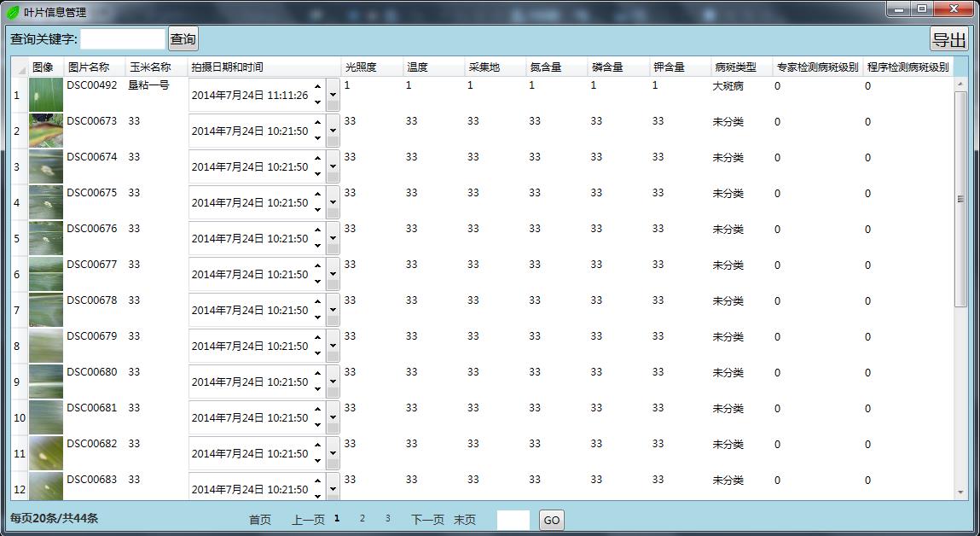Viewport: 980px width, 536px height.
Task: Click the GO page jump button
Action: click(551, 521)
